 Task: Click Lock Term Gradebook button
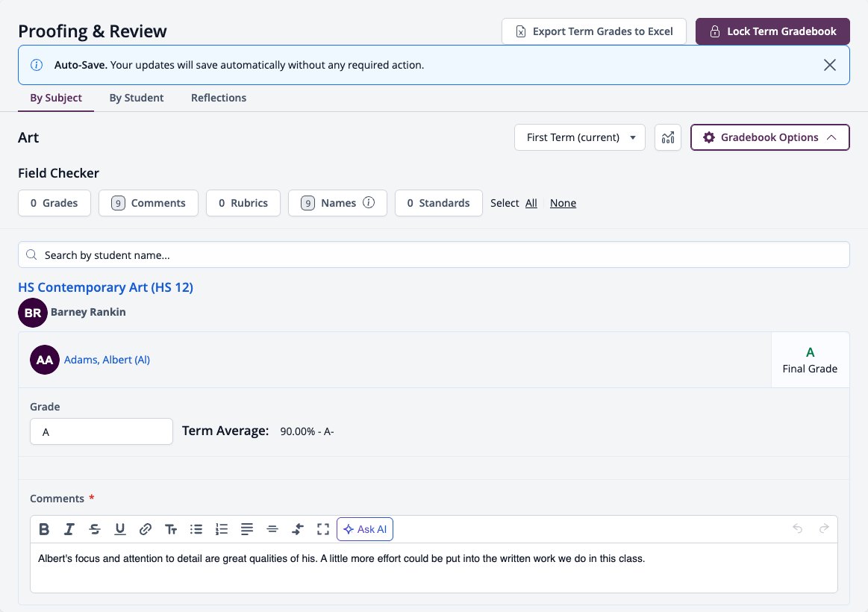772,31
